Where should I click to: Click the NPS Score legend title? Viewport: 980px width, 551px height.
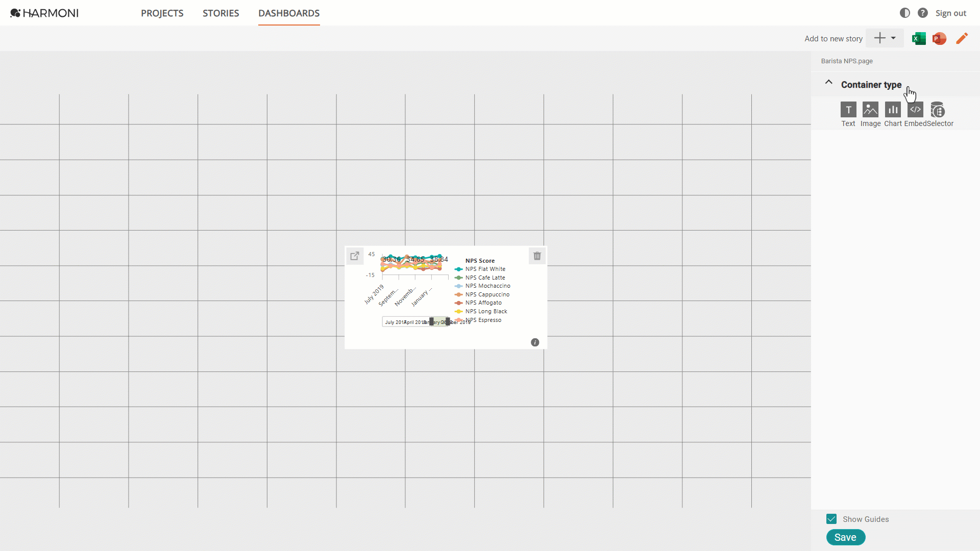[480, 261]
